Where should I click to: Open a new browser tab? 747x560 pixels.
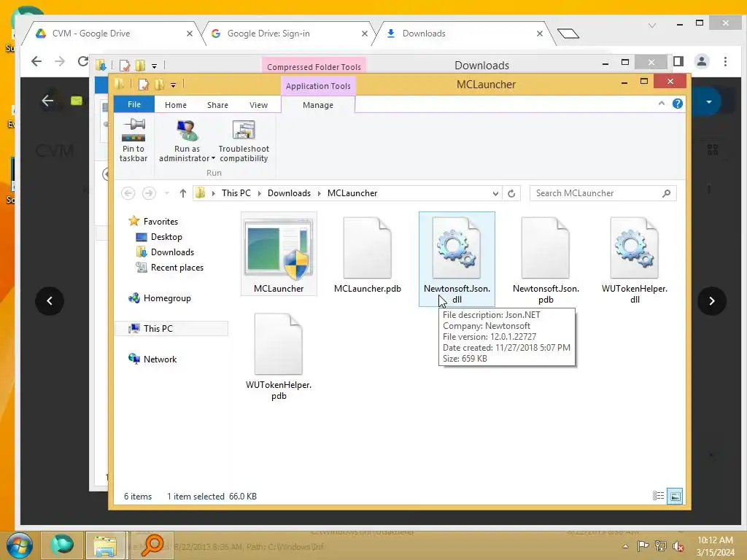click(568, 34)
